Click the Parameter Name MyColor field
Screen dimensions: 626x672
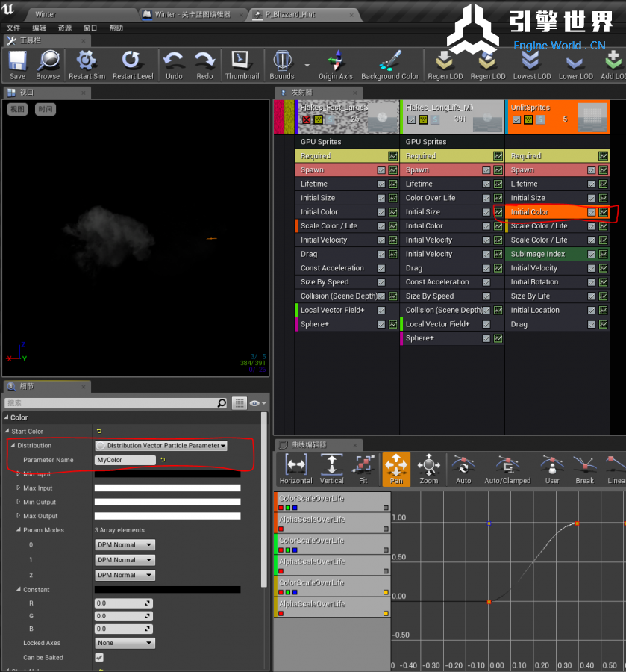pos(125,460)
